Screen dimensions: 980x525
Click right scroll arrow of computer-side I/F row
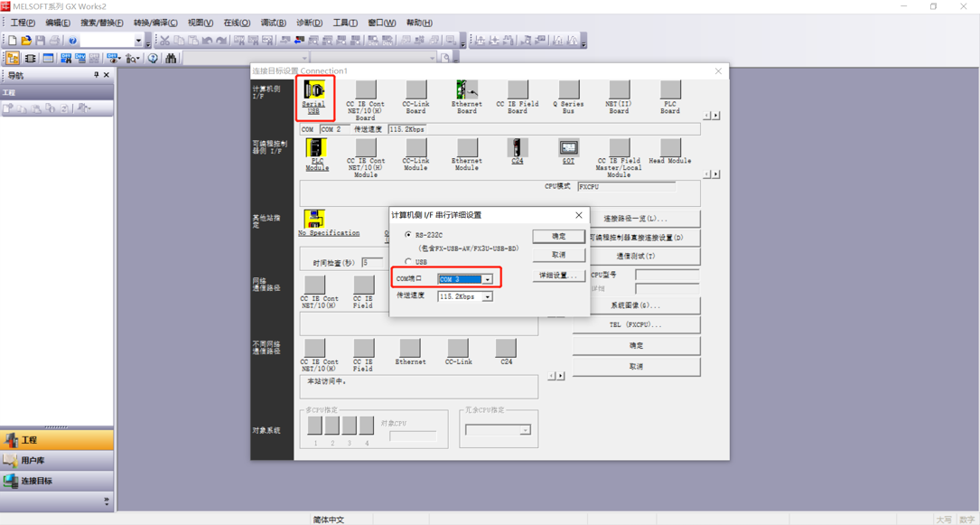pos(716,116)
